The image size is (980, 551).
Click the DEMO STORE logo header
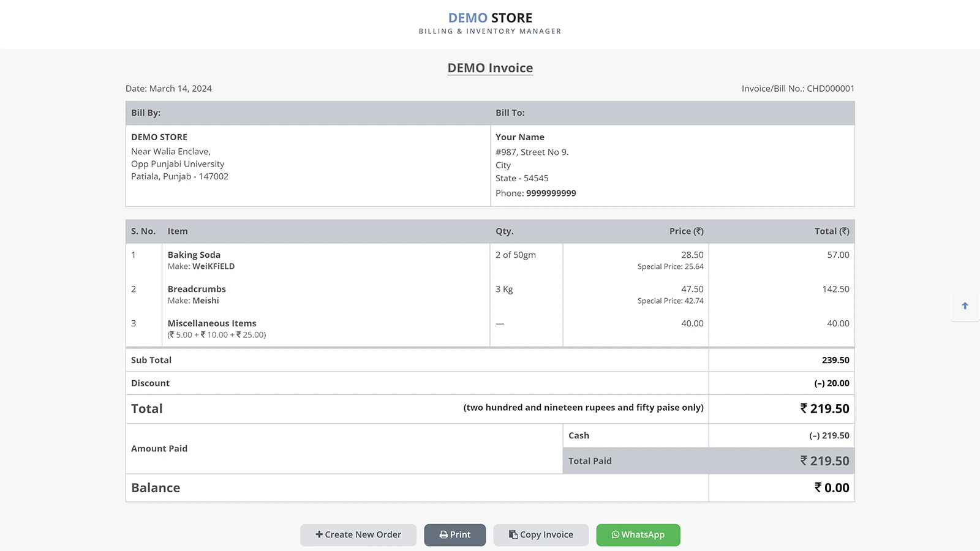tap(489, 18)
